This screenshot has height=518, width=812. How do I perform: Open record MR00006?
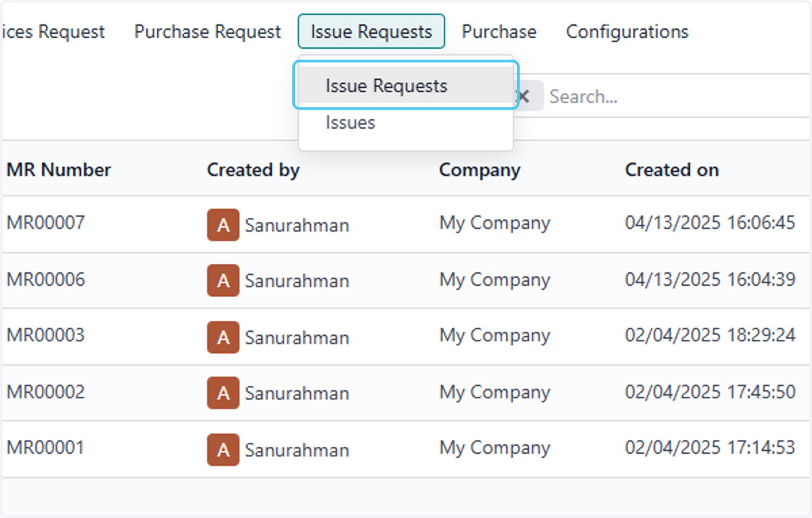click(46, 280)
